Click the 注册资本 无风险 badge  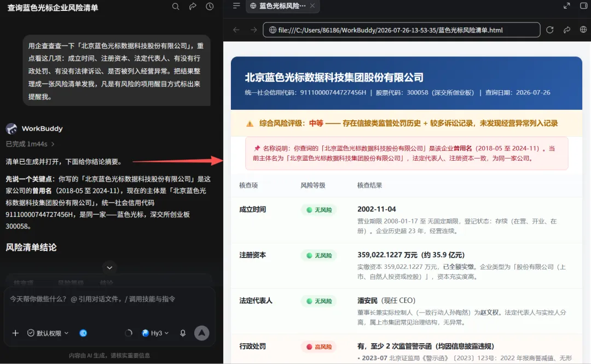319,256
